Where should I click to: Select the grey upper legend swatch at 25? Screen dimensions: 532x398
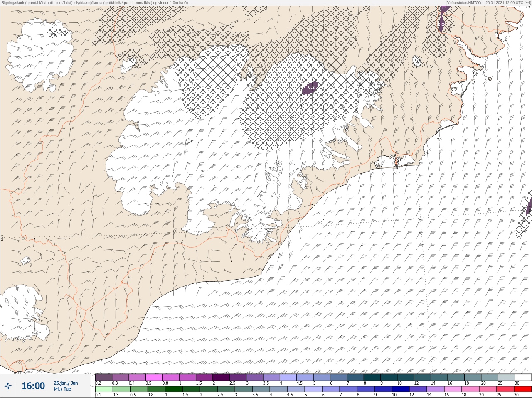pyautogui.click(x=506, y=377)
